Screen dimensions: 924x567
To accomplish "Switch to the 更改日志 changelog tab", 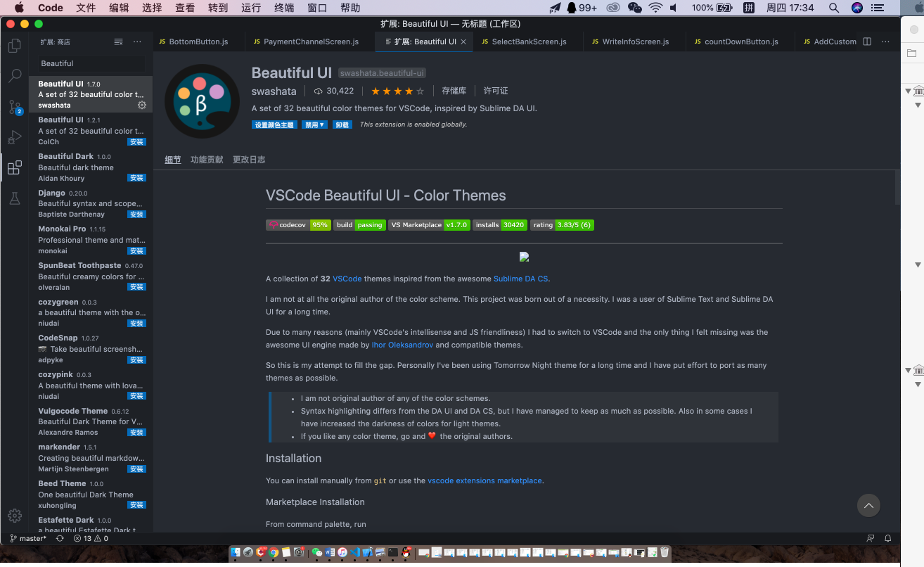I will 249,160.
